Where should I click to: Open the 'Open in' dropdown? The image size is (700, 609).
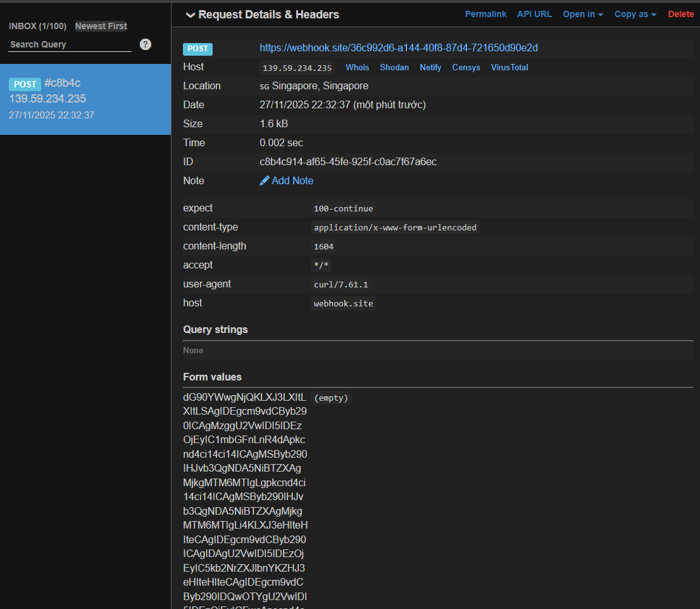click(x=582, y=14)
